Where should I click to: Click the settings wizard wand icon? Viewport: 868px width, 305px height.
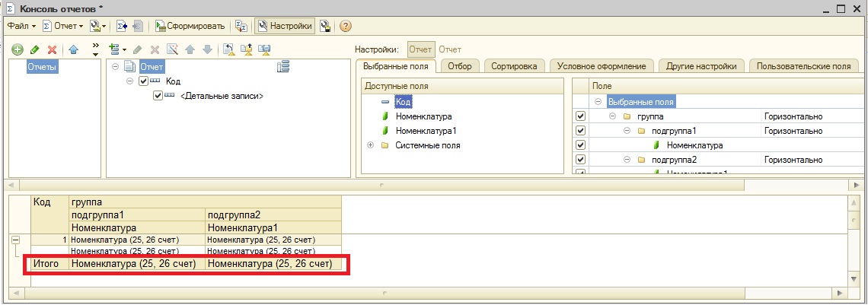tap(173, 49)
